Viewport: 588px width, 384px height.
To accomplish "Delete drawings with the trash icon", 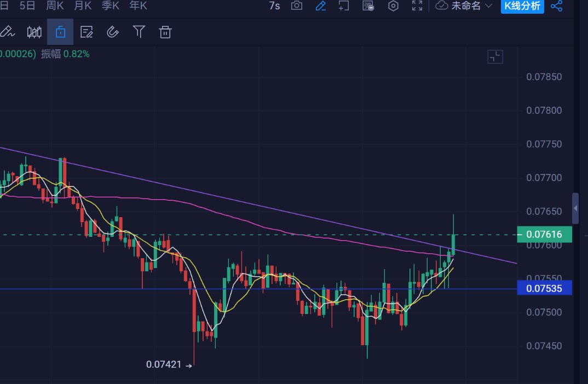I will coord(165,32).
